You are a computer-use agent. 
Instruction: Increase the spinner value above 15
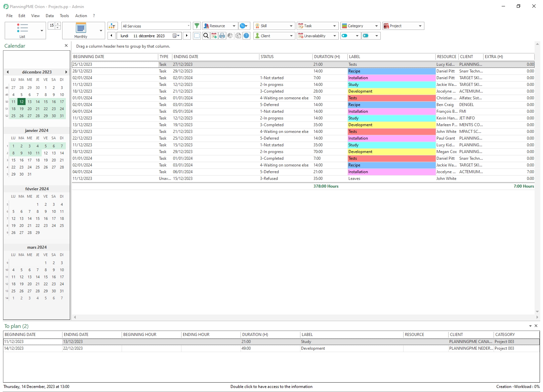pos(58,24)
